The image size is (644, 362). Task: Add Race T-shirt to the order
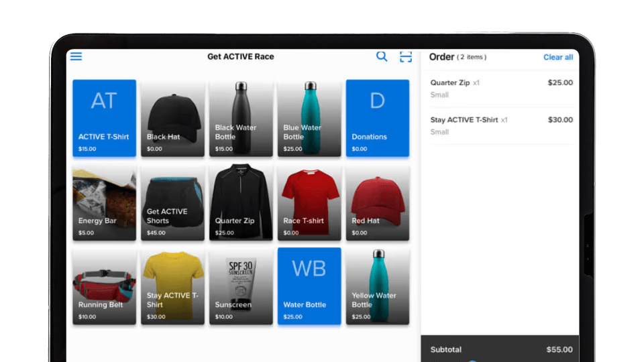point(309,202)
